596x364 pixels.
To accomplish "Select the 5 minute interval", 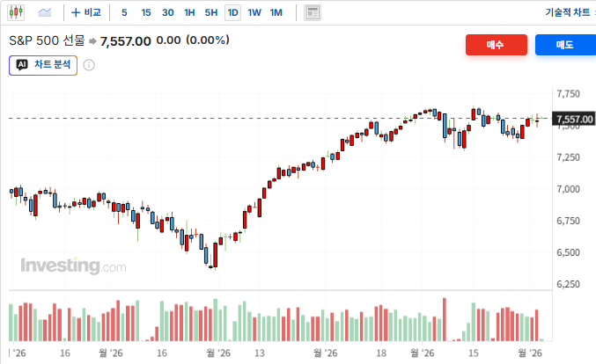I will point(124,12).
